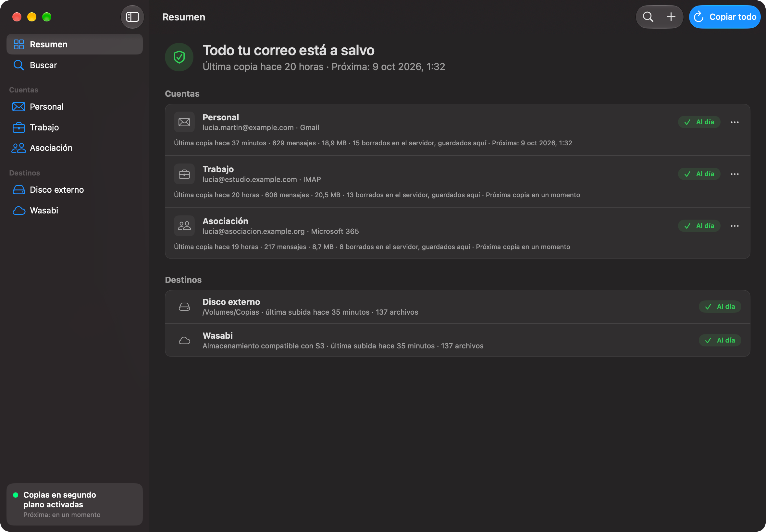
Task: Open the more options menu for Personal account
Action: point(735,122)
